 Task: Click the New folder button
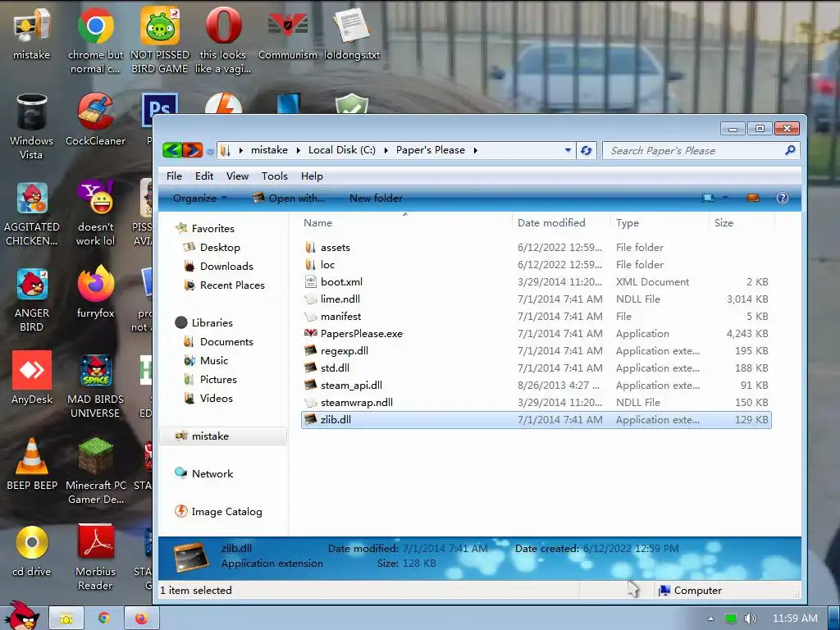point(376,199)
